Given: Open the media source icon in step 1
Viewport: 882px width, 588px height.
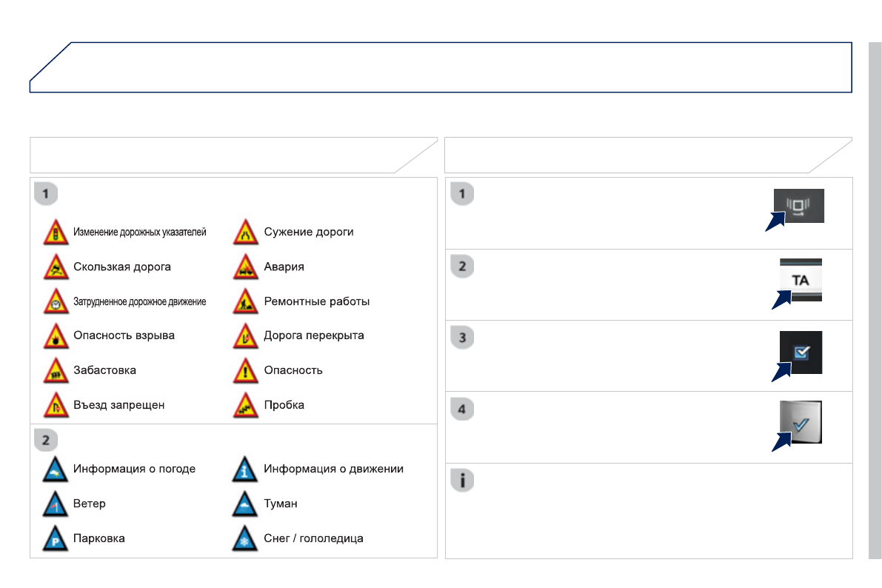Looking at the screenshot, I should click(800, 206).
